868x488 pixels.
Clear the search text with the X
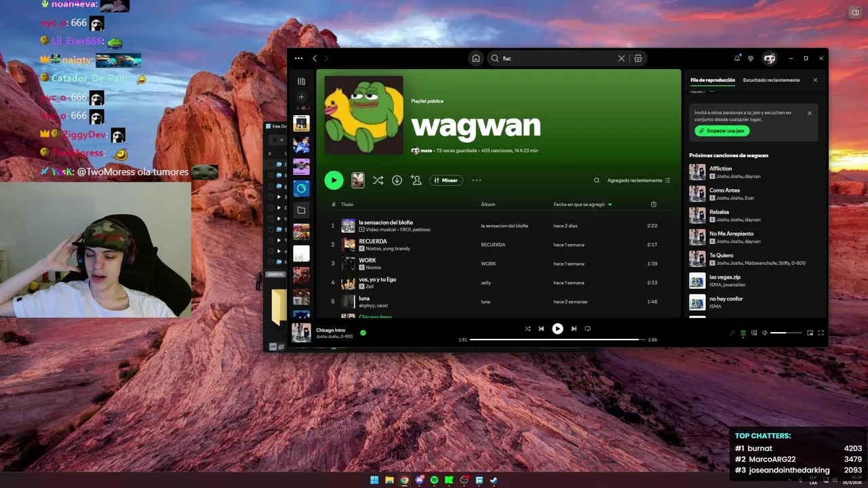click(x=621, y=58)
